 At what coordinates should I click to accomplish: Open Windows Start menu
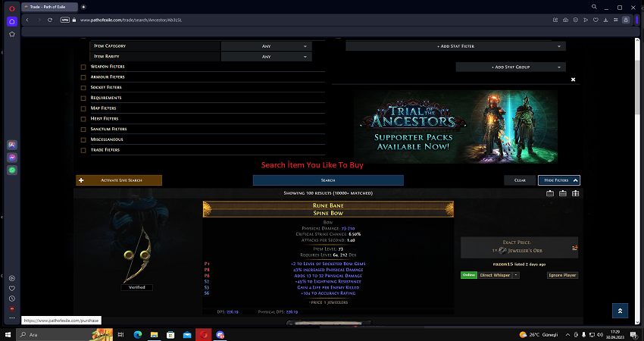(8, 335)
